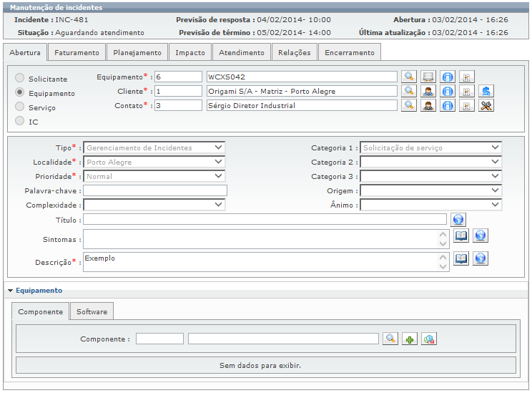Open the Categoria 3 dropdown
The width and height of the screenshot is (532, 393).
[430, 176]
